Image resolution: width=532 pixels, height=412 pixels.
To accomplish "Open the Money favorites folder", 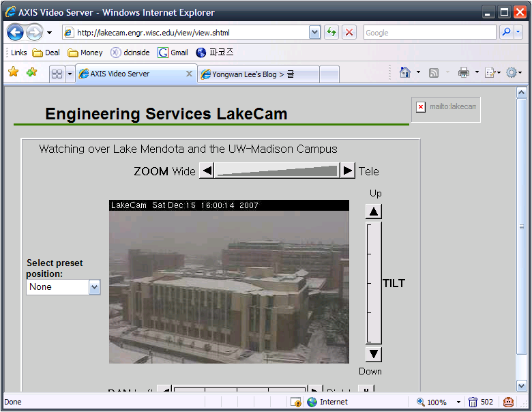I will [85, 53].
